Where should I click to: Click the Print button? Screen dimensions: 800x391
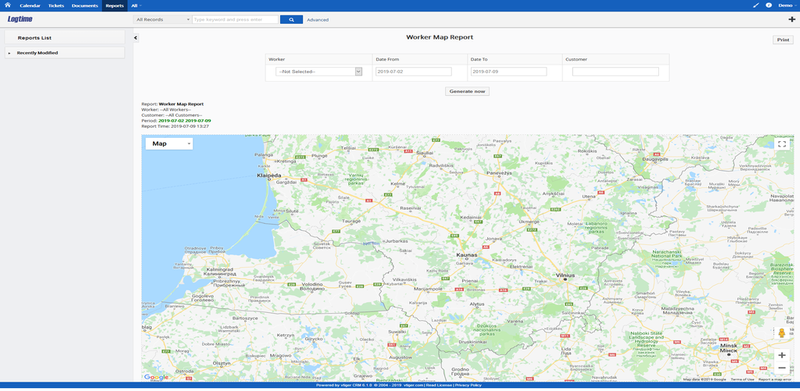coord(783,40)
